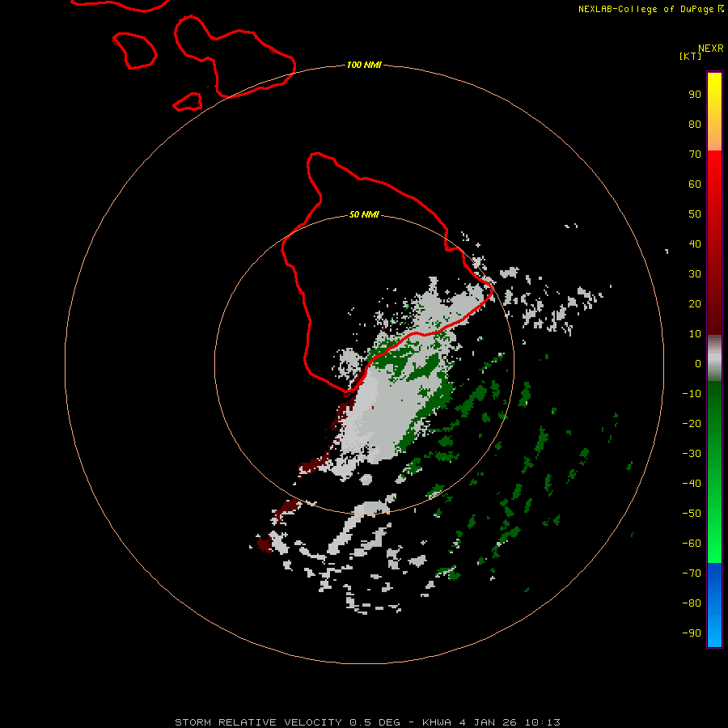Click the '-20' value on the velocity scale

pos(692,424)
